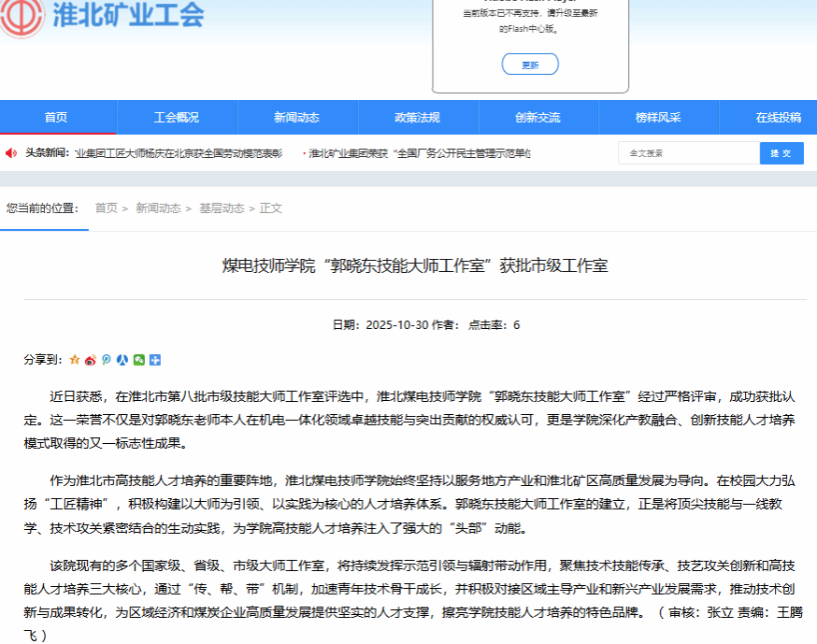Open the 工会概况 navigation menu
This screenshot has width=817, height=644.
coord(177,118)
